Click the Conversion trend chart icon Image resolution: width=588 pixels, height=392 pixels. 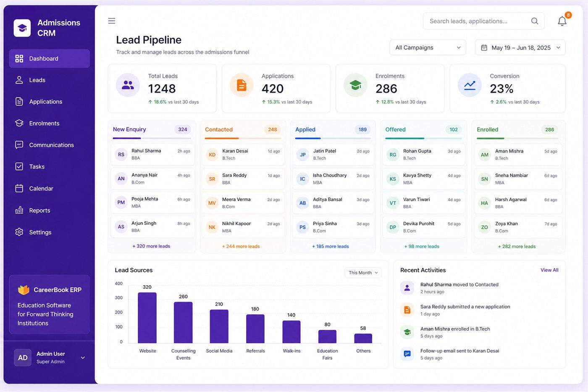470,85
